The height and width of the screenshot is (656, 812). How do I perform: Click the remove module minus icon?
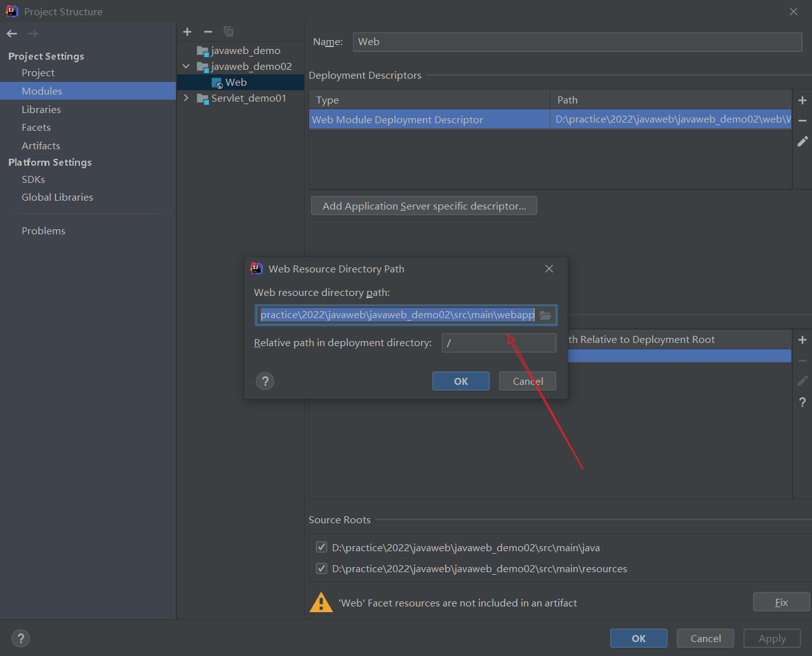point(208,32)
